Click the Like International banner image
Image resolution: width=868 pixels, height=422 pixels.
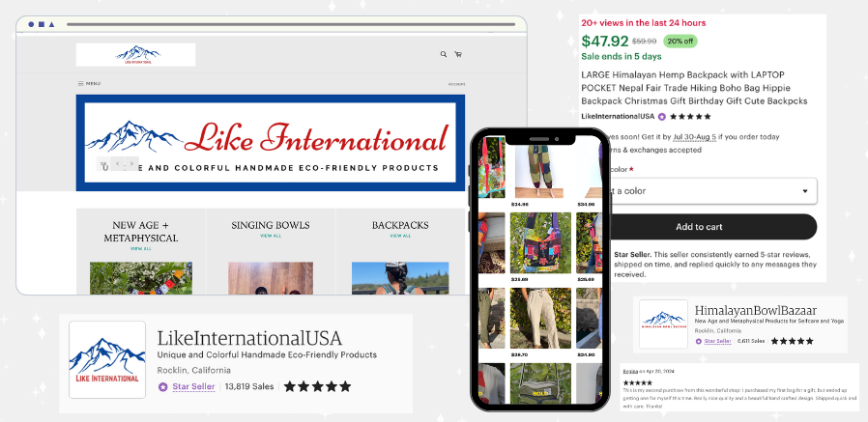(271, 143)
